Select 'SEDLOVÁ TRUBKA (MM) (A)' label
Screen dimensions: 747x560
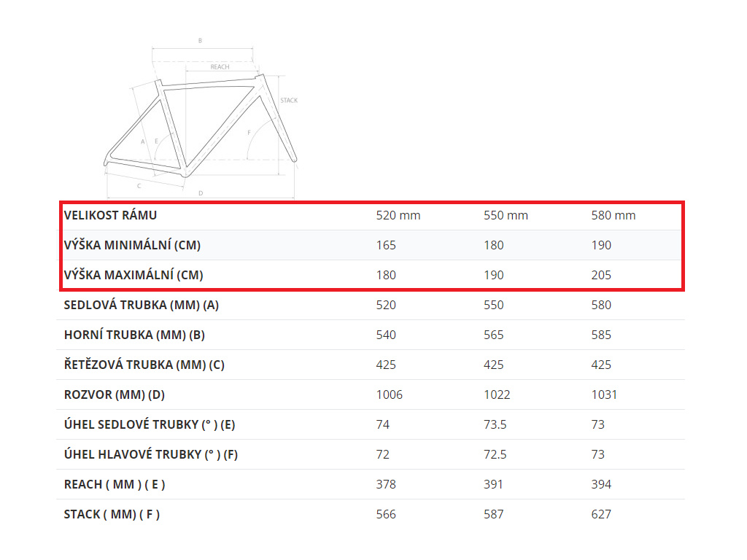pos(142,306)
